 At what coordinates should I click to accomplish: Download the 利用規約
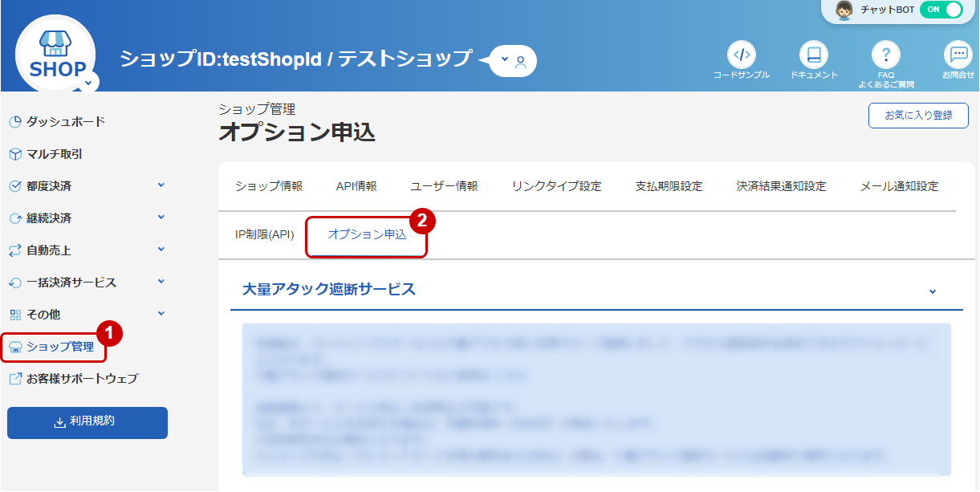87,423
